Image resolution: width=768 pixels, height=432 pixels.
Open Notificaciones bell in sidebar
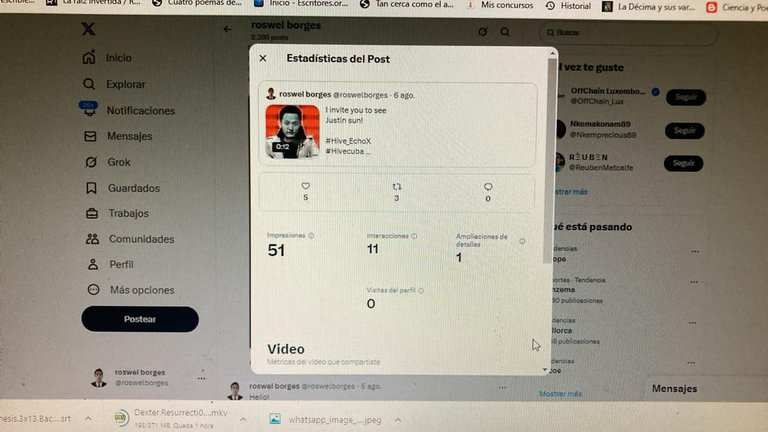89,109
